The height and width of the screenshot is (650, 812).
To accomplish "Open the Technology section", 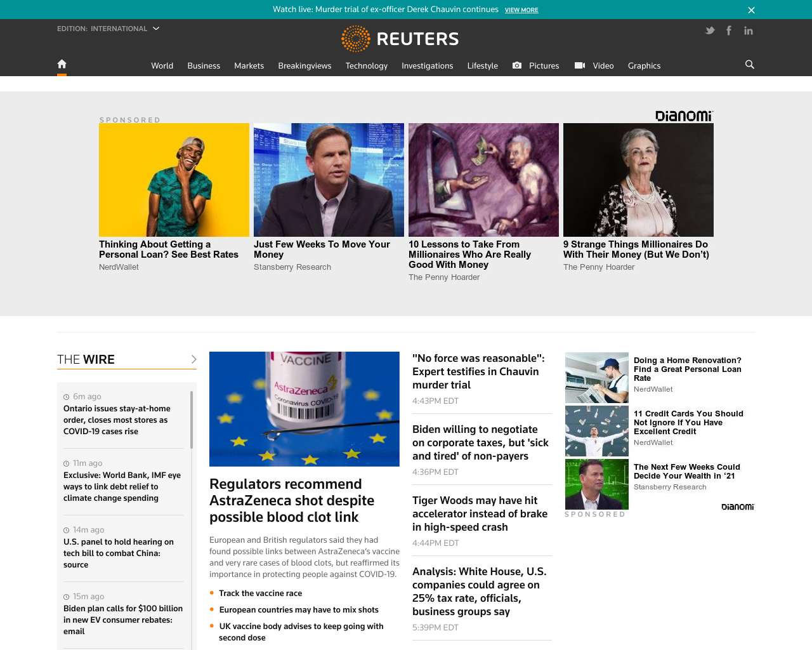I will (366, 65).
